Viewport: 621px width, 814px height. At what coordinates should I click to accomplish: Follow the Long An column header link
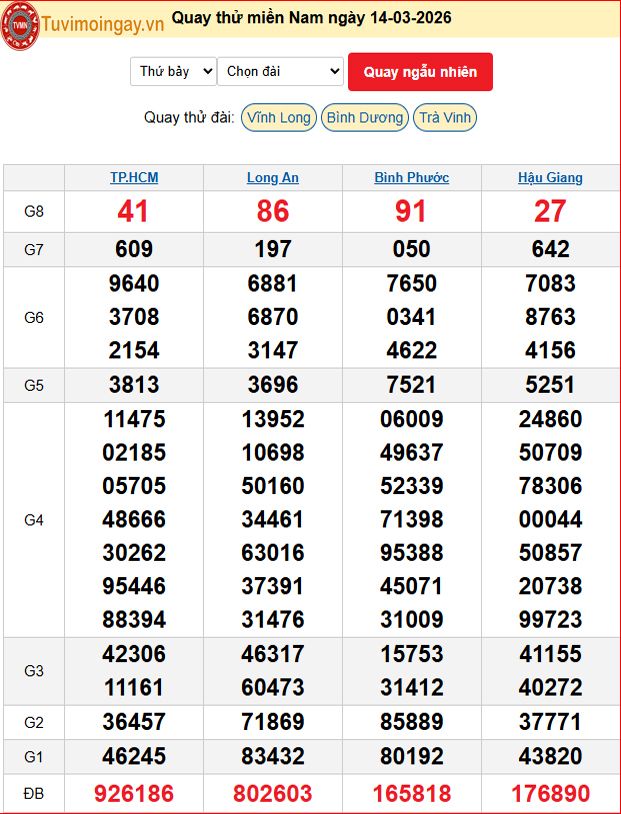273,178
